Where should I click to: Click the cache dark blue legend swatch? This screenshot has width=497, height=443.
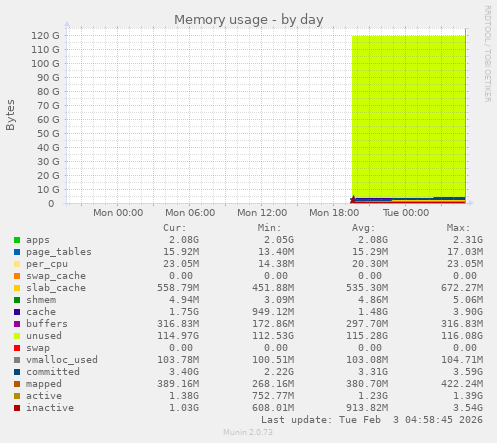17,312
